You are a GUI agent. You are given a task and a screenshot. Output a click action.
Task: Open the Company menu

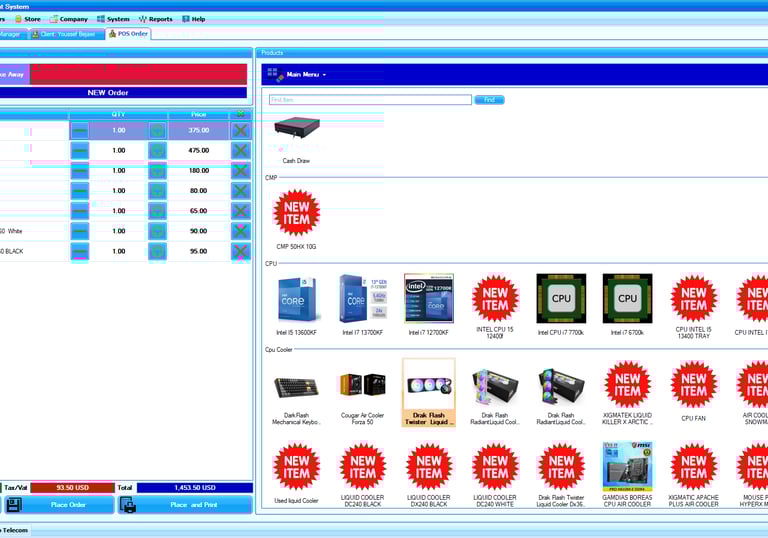pyautogui.click(x=69, y=19)
